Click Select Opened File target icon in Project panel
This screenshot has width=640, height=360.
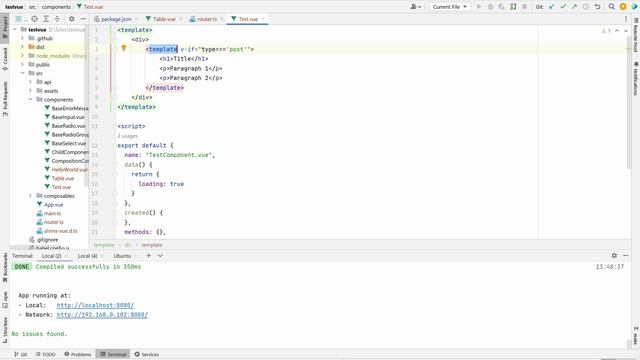[34, 19]
